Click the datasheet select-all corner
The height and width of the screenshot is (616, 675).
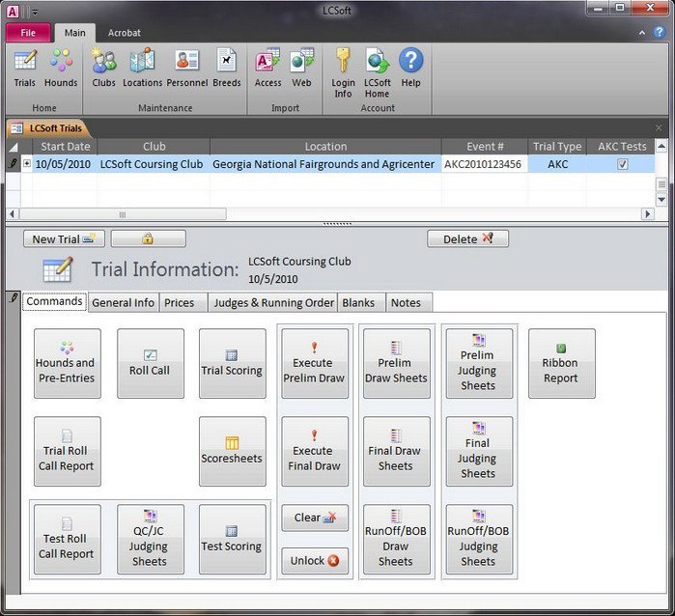(14, 147)
